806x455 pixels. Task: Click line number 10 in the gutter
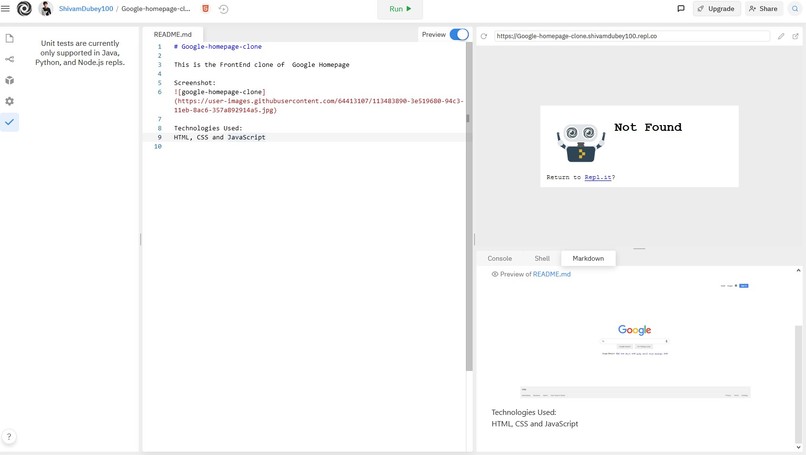(157, 147)
